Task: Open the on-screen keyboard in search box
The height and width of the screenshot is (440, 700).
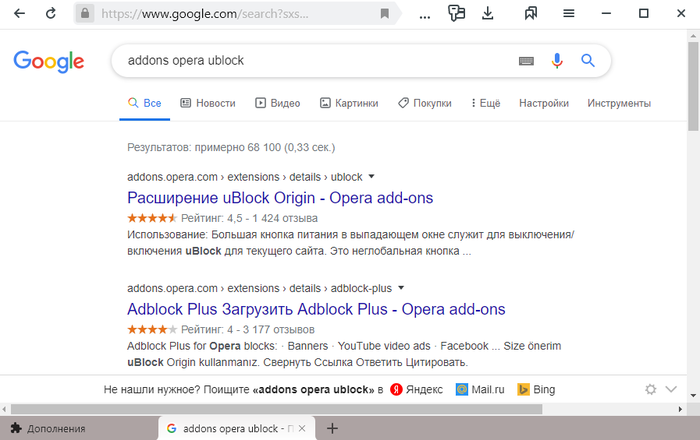Action: pyautogui.click(x=526, y=61)
